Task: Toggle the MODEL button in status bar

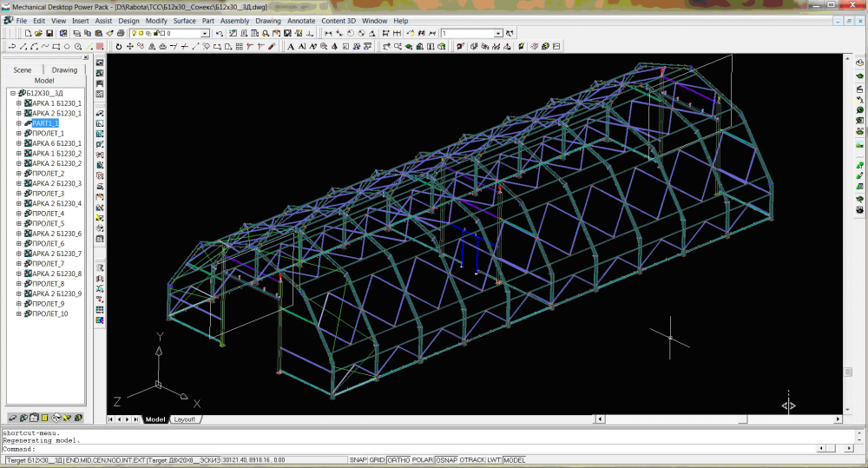Action: 515,459
